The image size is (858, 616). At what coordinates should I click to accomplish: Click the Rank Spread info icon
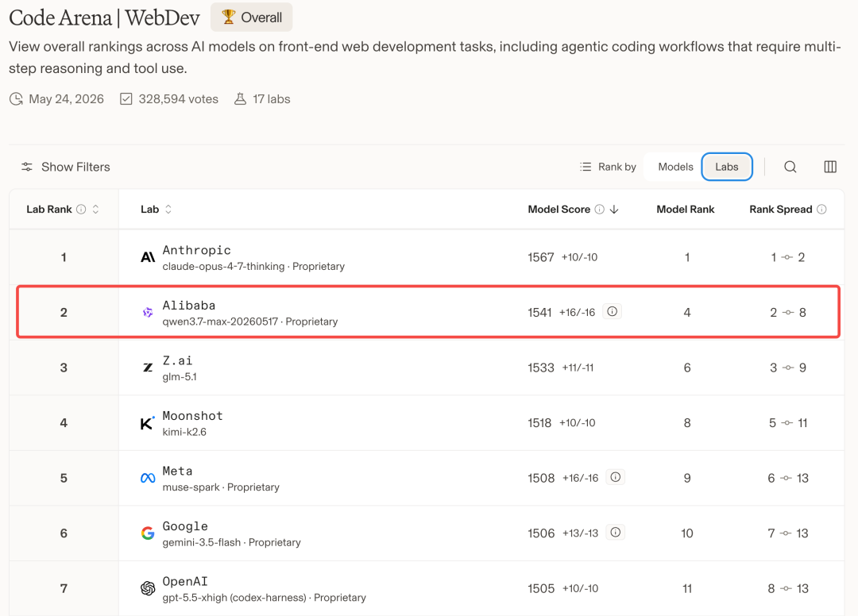[x=821, y=210]
